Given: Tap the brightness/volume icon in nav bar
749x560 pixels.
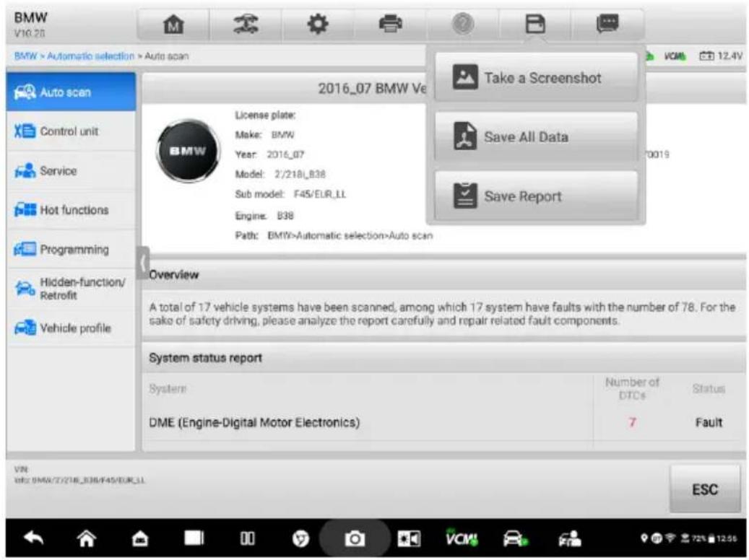Looking at the screenshot, I should [x=408, y=539].
